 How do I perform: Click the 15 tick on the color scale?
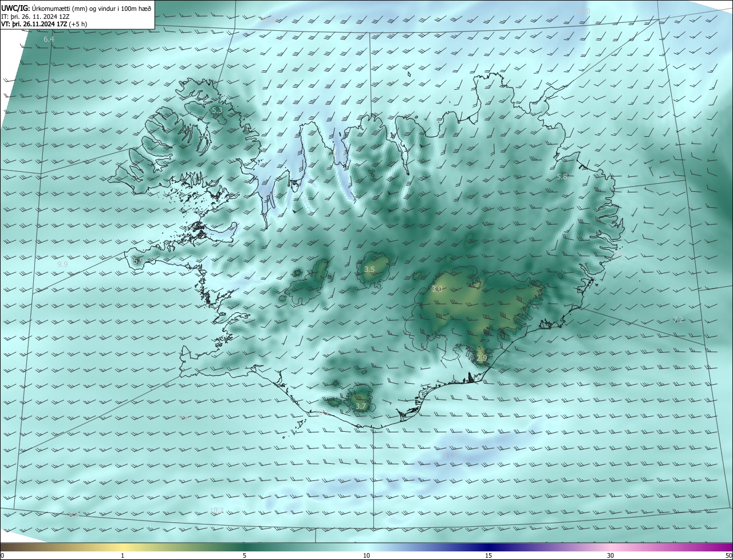point(488,555)
